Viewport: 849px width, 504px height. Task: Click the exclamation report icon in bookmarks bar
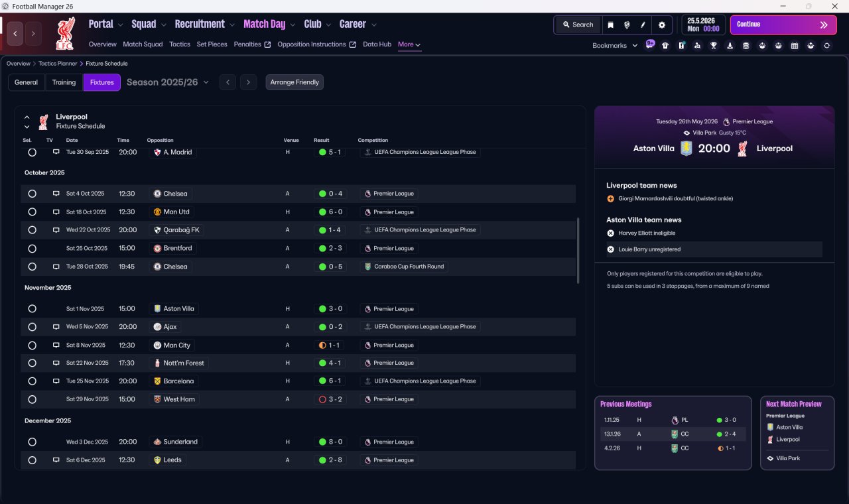(x=681, y=46)
